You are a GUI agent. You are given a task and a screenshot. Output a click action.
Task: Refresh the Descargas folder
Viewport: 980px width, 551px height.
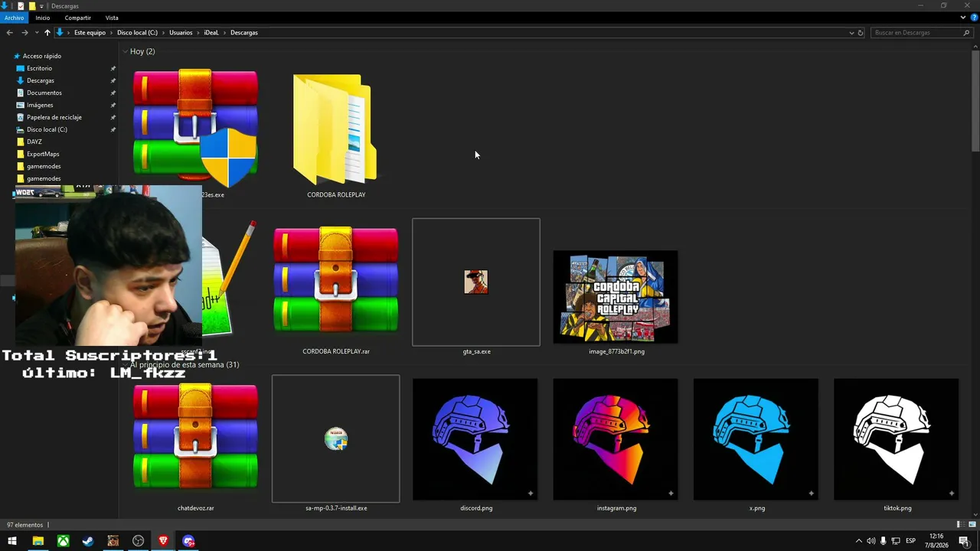point(861,33)
